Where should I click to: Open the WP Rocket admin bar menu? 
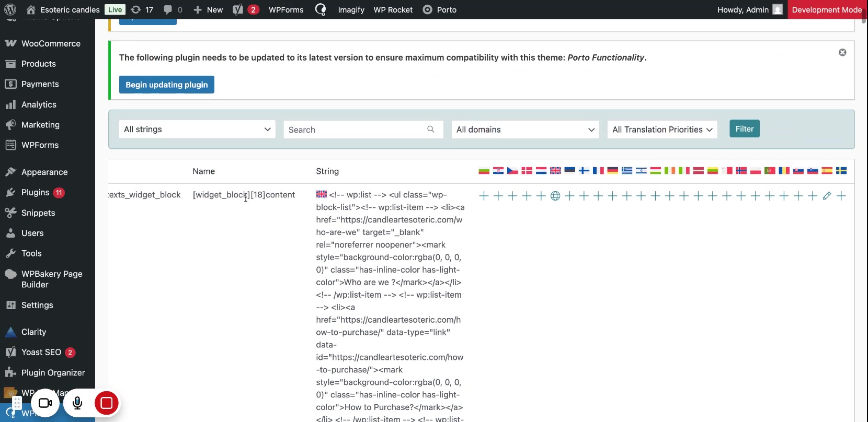point(393,9)
